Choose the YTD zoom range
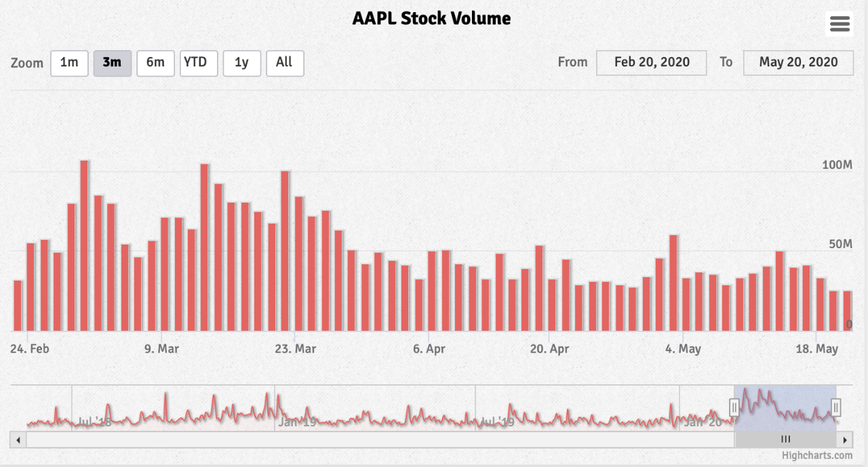This screenshot has height=467, width=868. tap(199, 63)
